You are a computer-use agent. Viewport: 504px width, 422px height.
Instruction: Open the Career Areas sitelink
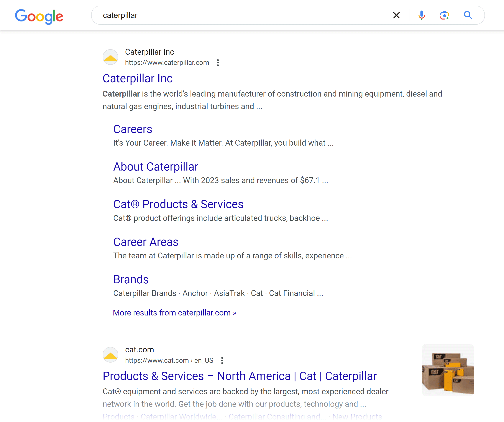(x=146, y=242)
